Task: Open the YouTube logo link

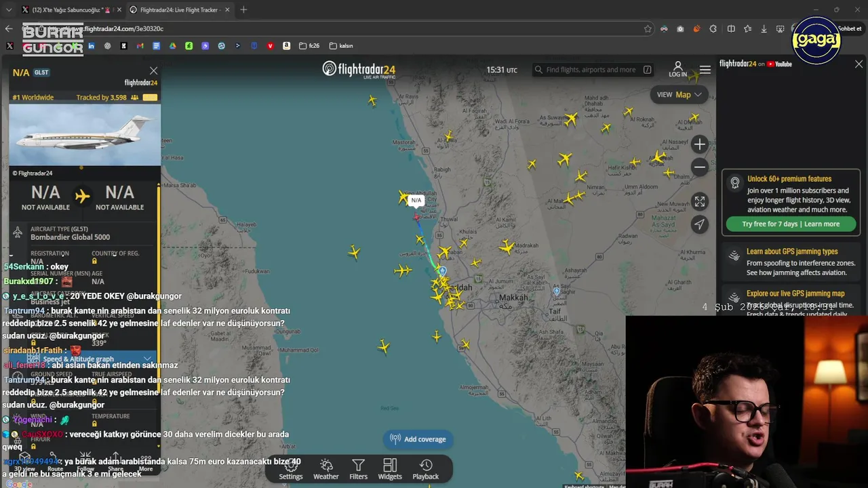Action: 779,64
